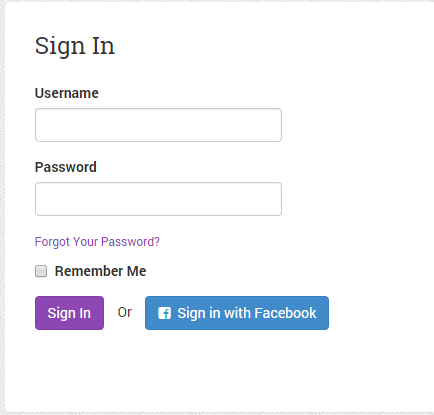Select the white f icon beside Sign in
This screenshot has width=434, height=415.
tap(164, 313)
